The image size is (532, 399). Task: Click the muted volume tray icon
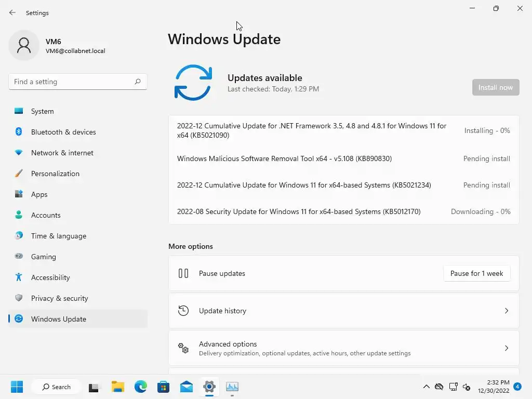(467, 387)
